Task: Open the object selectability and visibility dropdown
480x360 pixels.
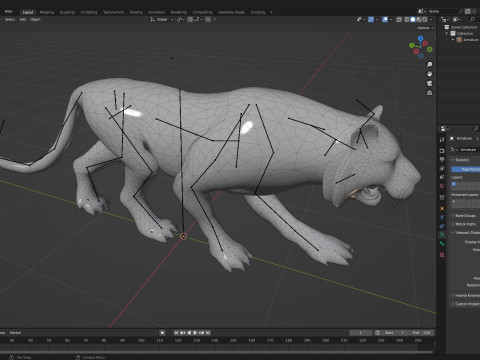Action: click(x=361, y=20)
